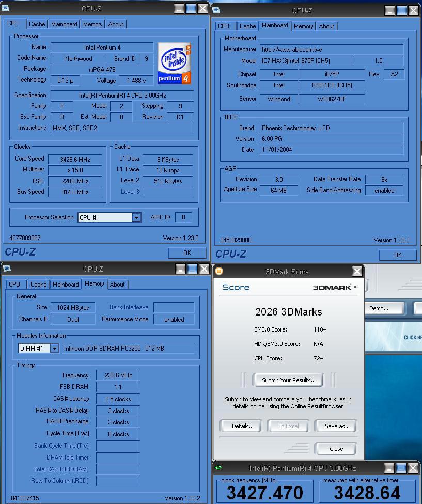Viewport: 422px width, 504px height.
Task: Click Save as in 3DMark Score
Action: coord(336,426)
